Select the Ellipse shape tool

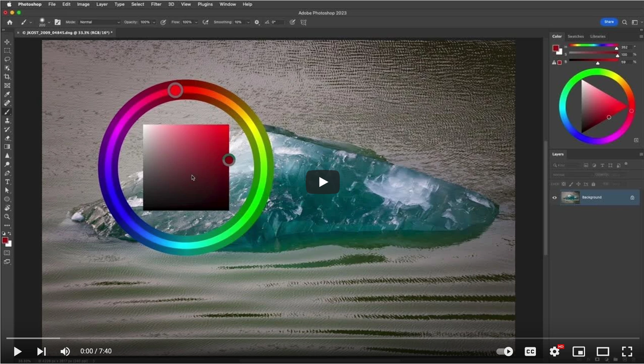click(7, 199)
